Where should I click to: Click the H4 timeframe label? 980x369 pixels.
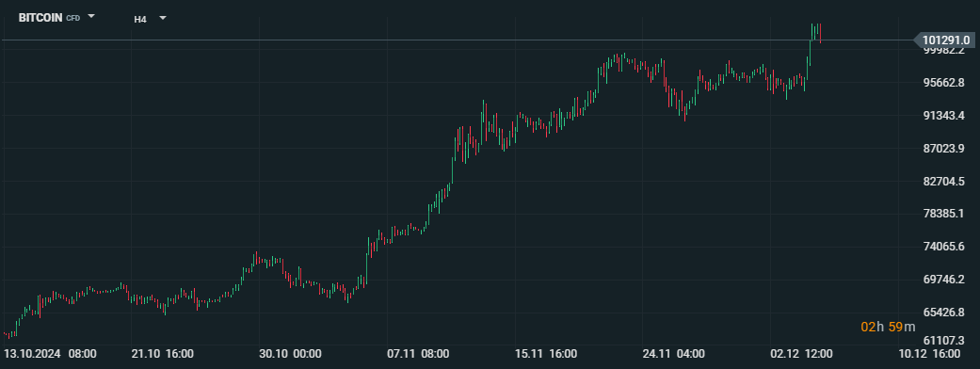(x=140, y=20)
